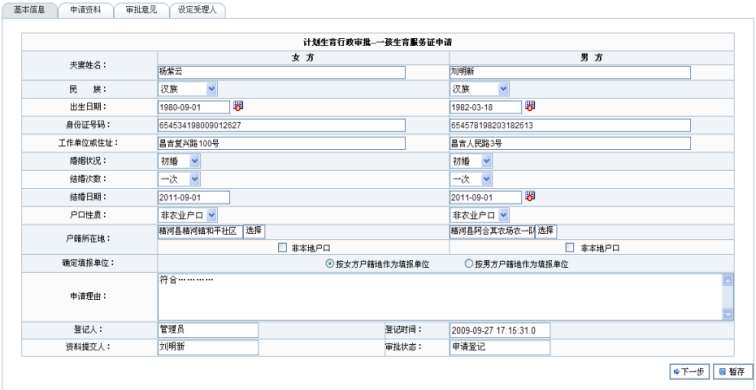The image size is (756, 390).
Task: Click male birth date field 1982-03-18
Action: 486,107
